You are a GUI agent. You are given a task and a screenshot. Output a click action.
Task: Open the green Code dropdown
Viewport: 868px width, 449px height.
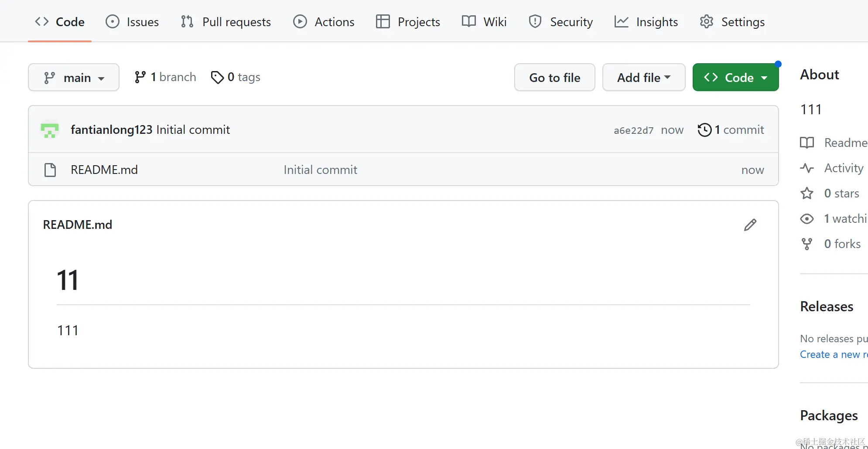pyautogui.click(x=735, y=78)
